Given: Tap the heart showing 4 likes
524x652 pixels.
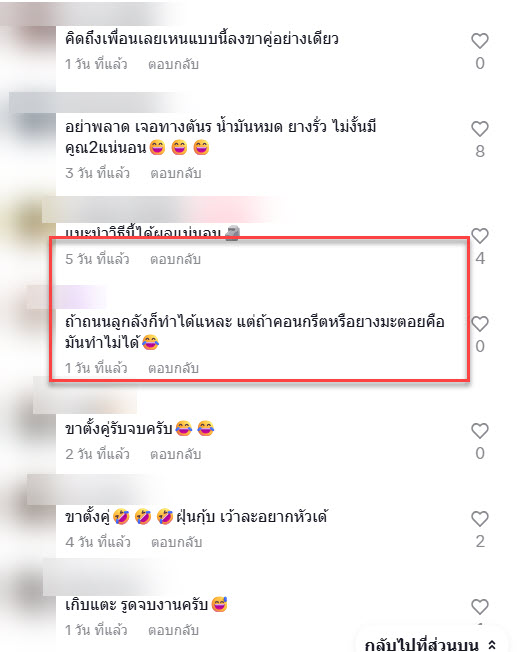Looking at the screenshot, I should (480, 236).
